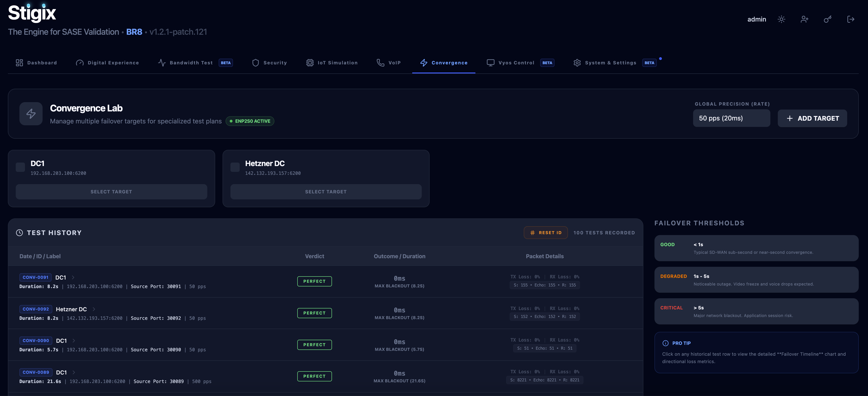Click the CONV-0091 ID badge
This screenshot has width=868, height=396.
(35, 277)
